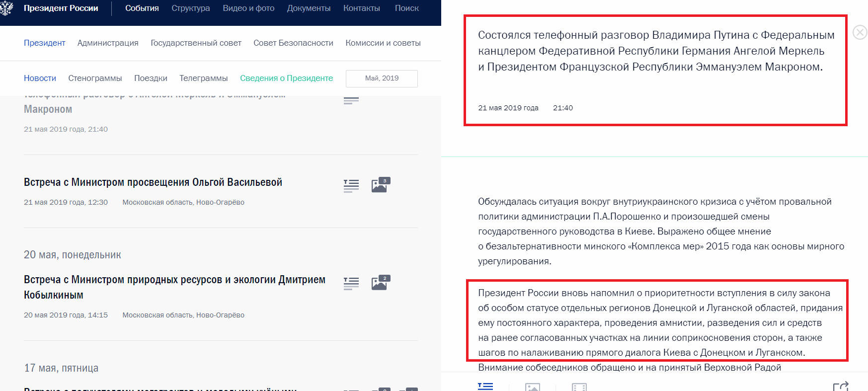Click location Московская область under Vasilyeva meeting
The width and height of the screenshot is (868, 391).
[x=183, y=202]
